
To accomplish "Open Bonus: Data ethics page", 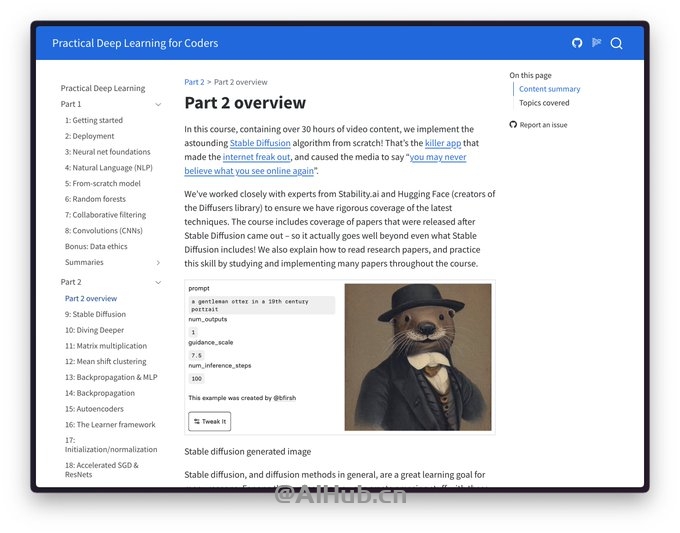I will click(96, 246).
